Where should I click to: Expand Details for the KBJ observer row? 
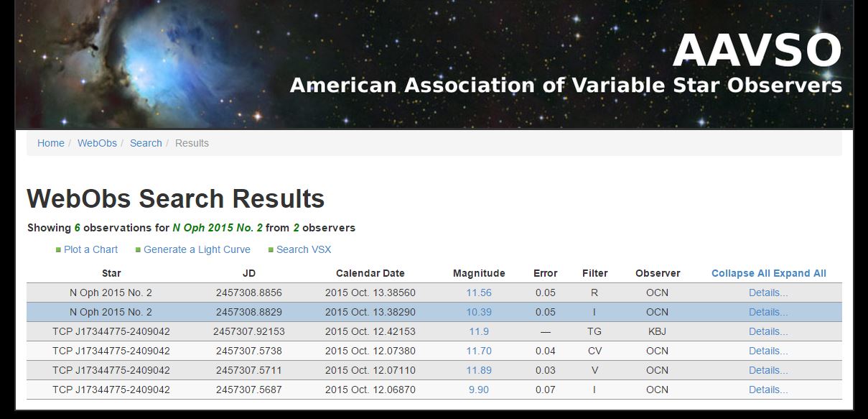768,331
